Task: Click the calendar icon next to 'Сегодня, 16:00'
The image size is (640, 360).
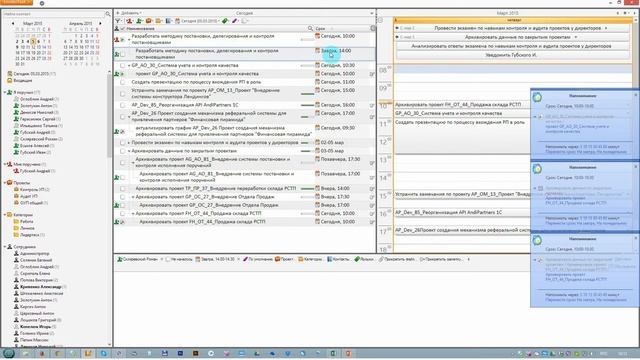Action: click(318, 105)
